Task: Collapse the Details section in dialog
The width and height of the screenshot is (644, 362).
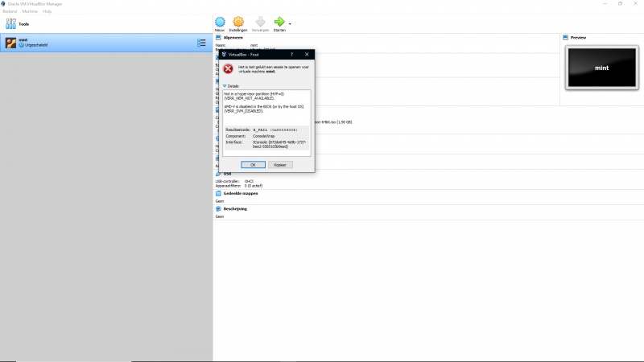Action: [231, 86]
